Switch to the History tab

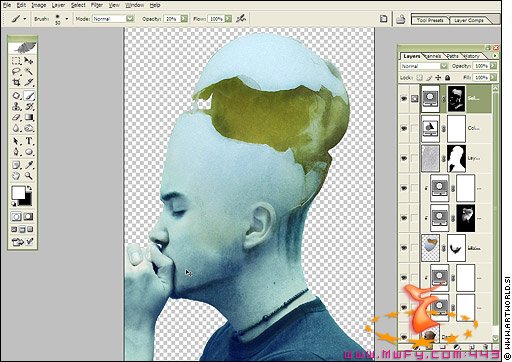point(471,56)
